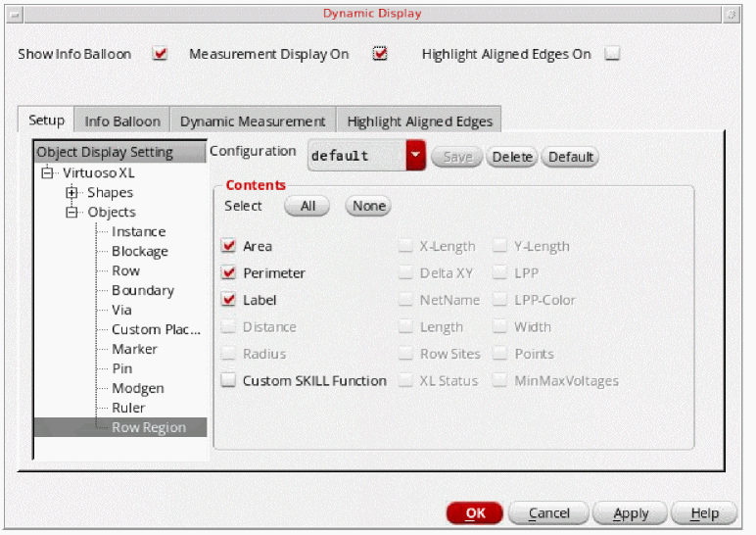
Task: Select Ruler in the Objects tree
Action: tap(128, 408)
